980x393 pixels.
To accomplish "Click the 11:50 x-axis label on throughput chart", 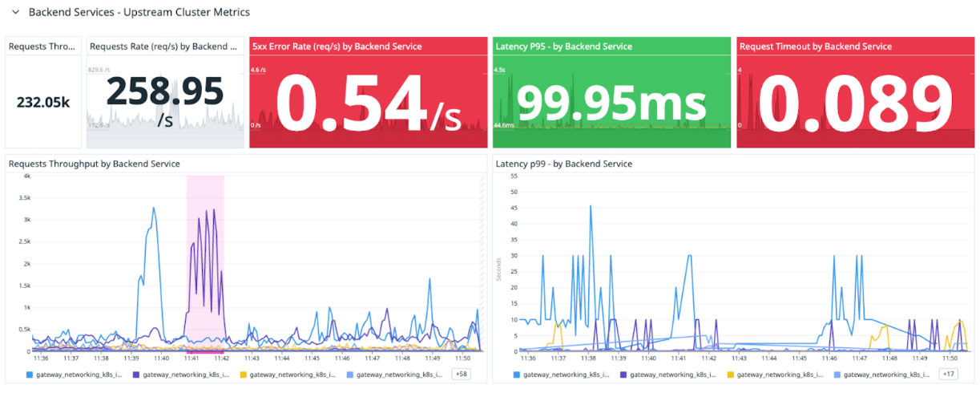I will coord(463,357).
